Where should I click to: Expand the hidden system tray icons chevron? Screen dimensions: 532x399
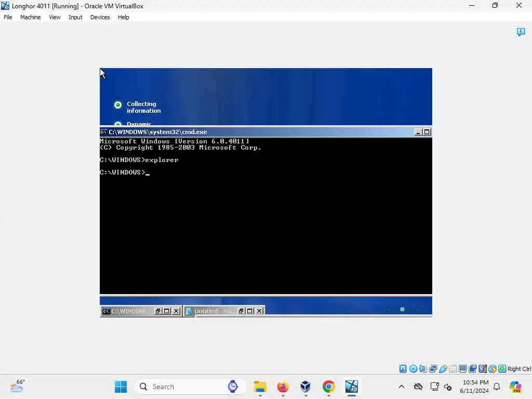(402, 387)
